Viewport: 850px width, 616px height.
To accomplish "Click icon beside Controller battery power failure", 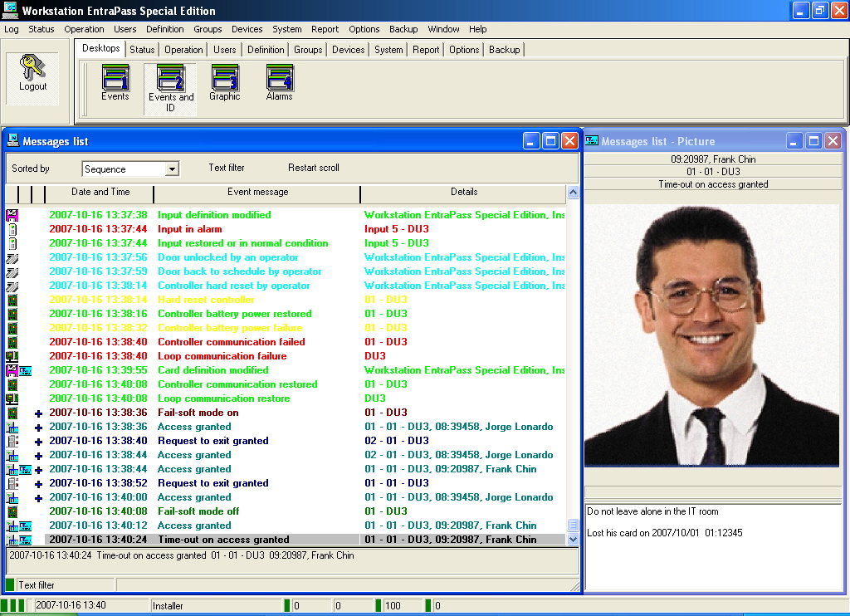I will pyautogui.click(x=12, y=328).
